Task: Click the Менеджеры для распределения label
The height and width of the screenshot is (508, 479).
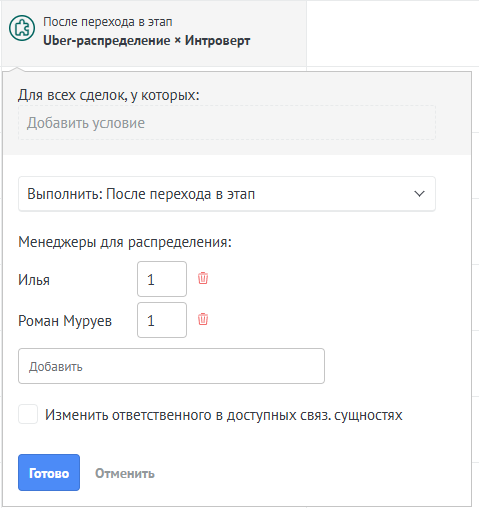Action: [125, 242]
